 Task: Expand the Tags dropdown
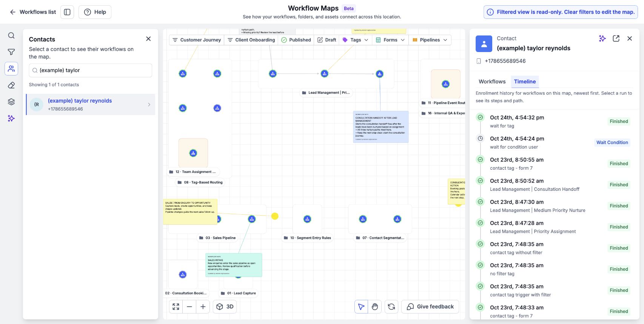point(356,40)
